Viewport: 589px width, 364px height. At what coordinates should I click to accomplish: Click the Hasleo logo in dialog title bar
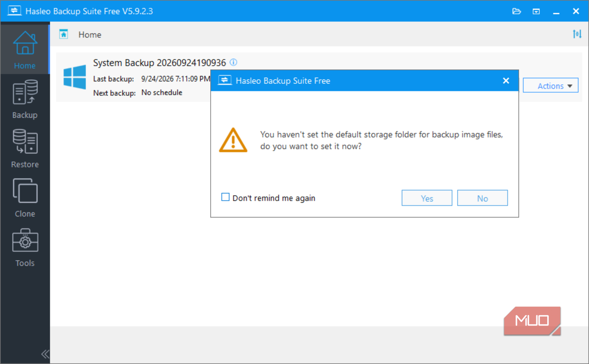coord(225,81)
